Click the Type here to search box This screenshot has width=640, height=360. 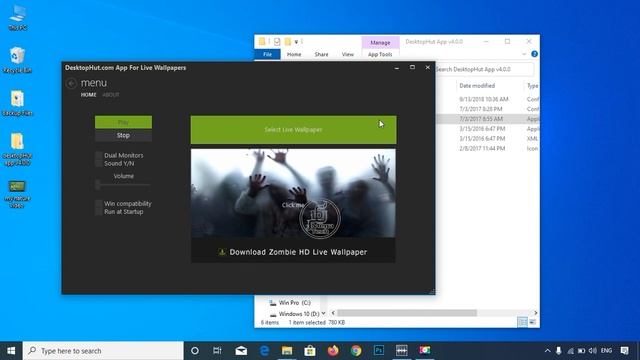(103, 351)
